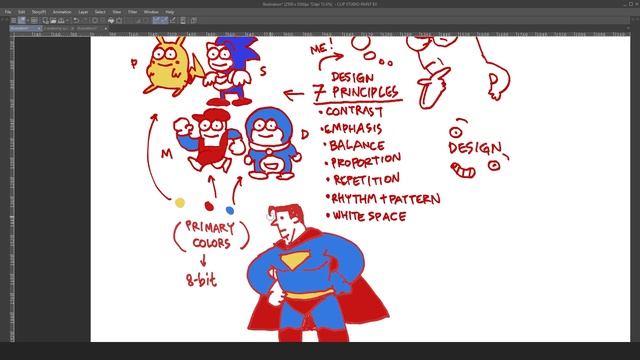Close the third document tab
The image size is (640, 360).
[x=106, y=29]
